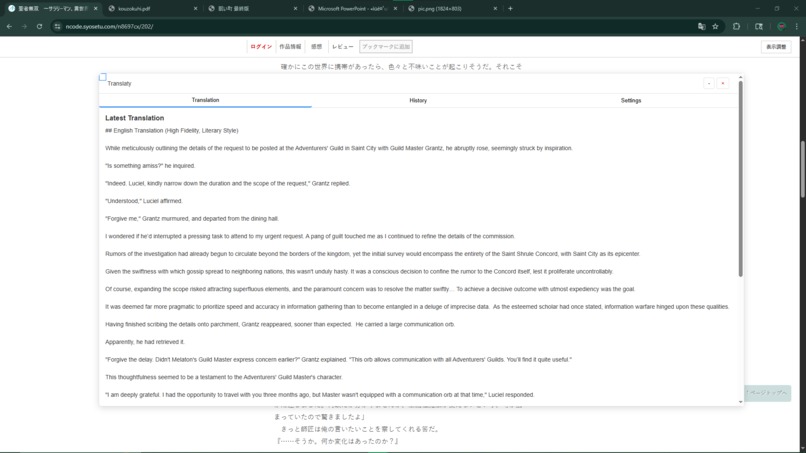Reload the current page
Viewport: 806px width, 453px height.
tap(40, 26)
